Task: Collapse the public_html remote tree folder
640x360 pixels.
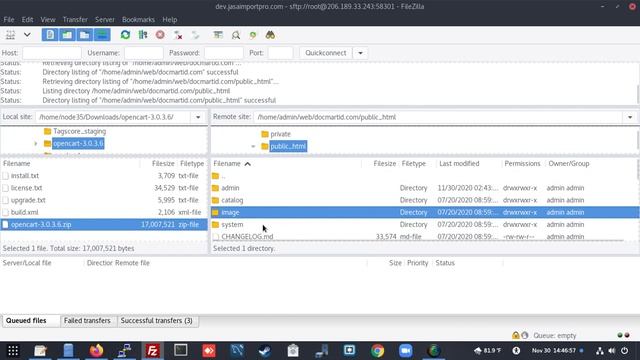Action: [253, 146]
